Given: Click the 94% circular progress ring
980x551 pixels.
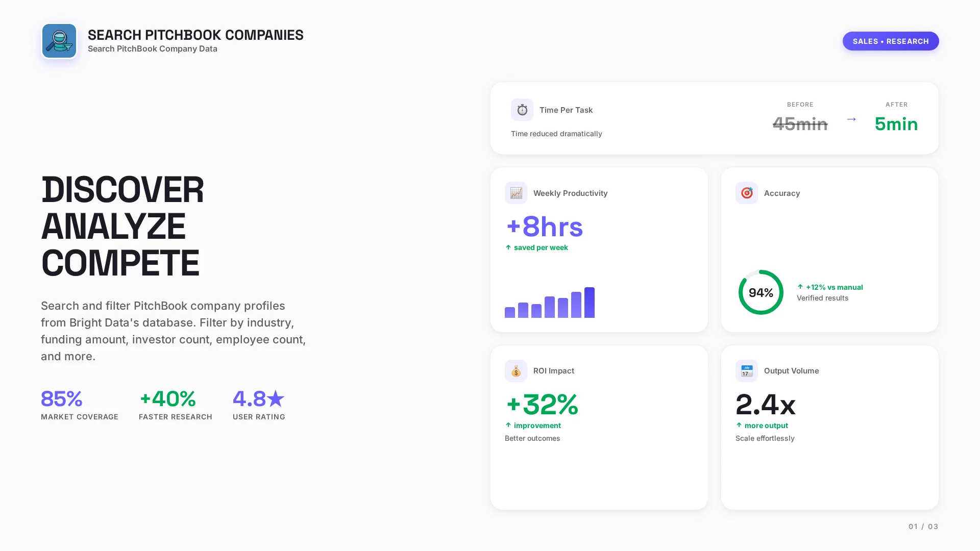Looking at the screenshot, I should pyautogui.click(x=761, y=292).
